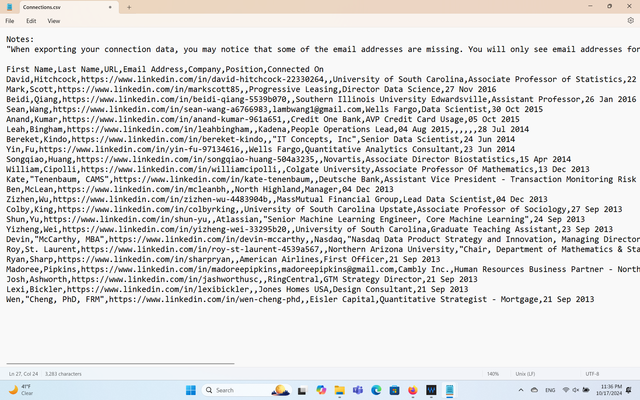Click the David,Hitchcock row

[323, 79]
